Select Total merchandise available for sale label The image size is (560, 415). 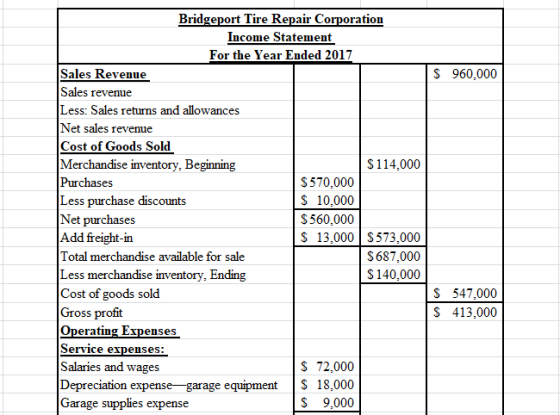click(152, 256)
